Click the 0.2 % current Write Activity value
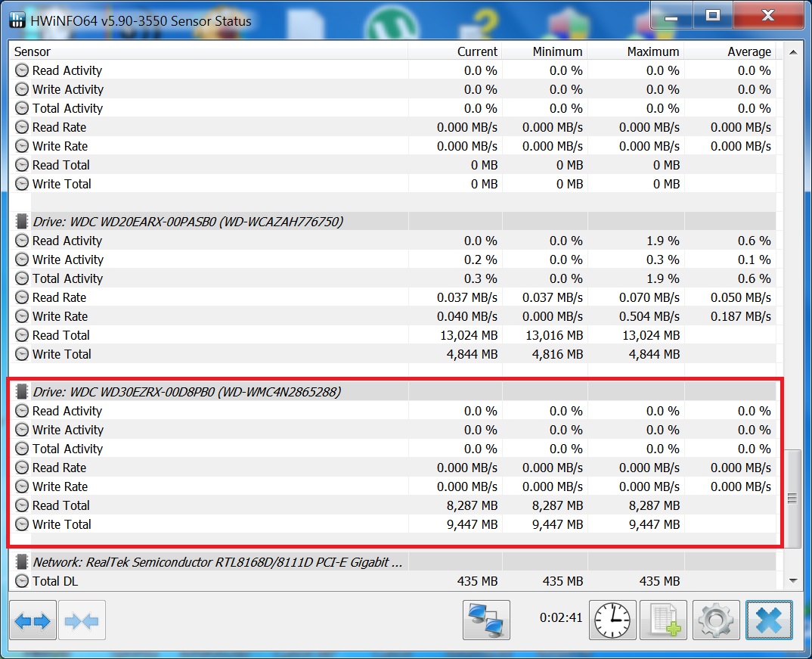Image resolution: width=812 pixels, height=659 pixels. click(481, 260)
